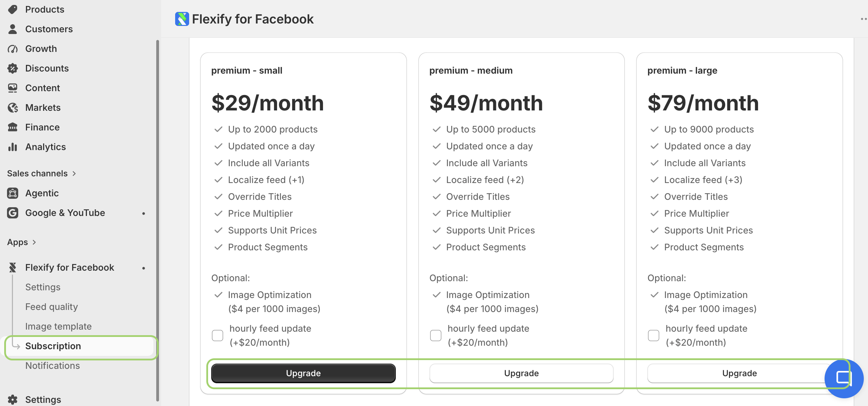Expand the Sales channels chevron
The height and width of the screenshot is (406, 868).
tap(74, 174)
